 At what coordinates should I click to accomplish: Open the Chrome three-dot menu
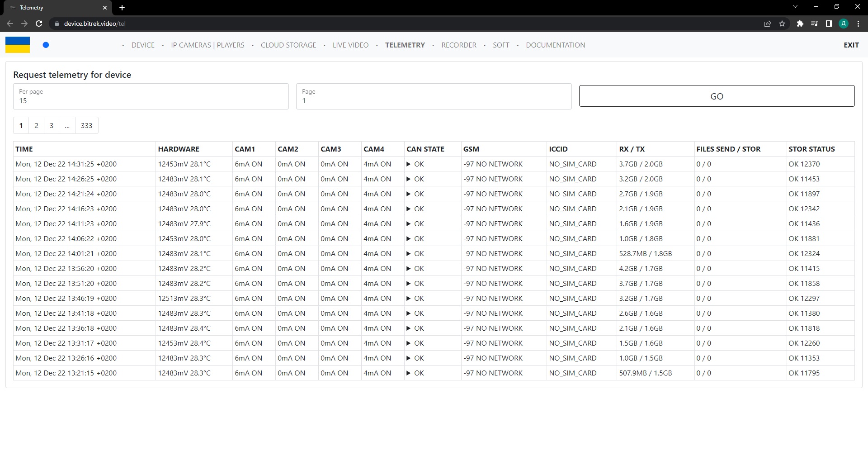(858, 24)
